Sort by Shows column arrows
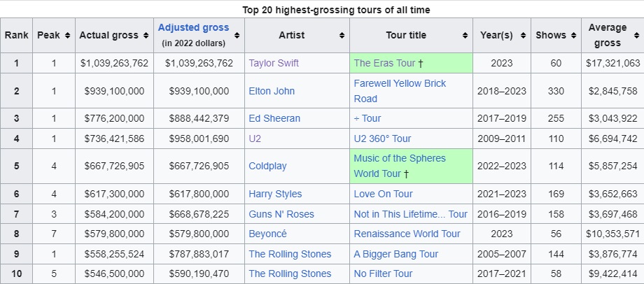 click(574, 36)
